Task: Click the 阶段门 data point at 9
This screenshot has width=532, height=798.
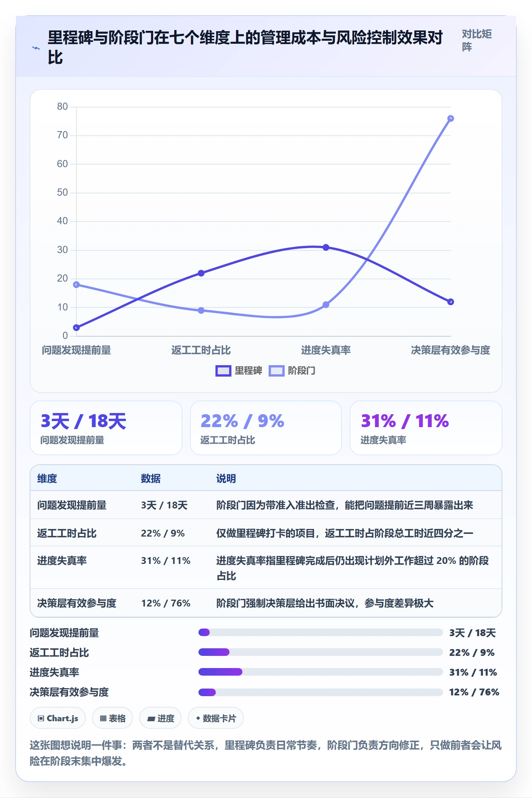Action: (x=201, y=310)
